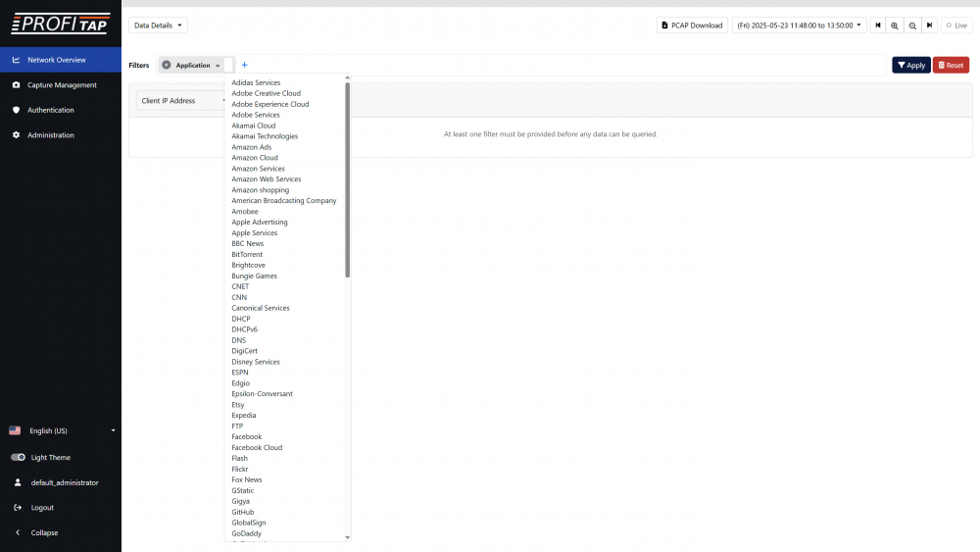Open Capture Management from sidebar
Viewport: 980px width, 552px height.
[x=61, y=85]
